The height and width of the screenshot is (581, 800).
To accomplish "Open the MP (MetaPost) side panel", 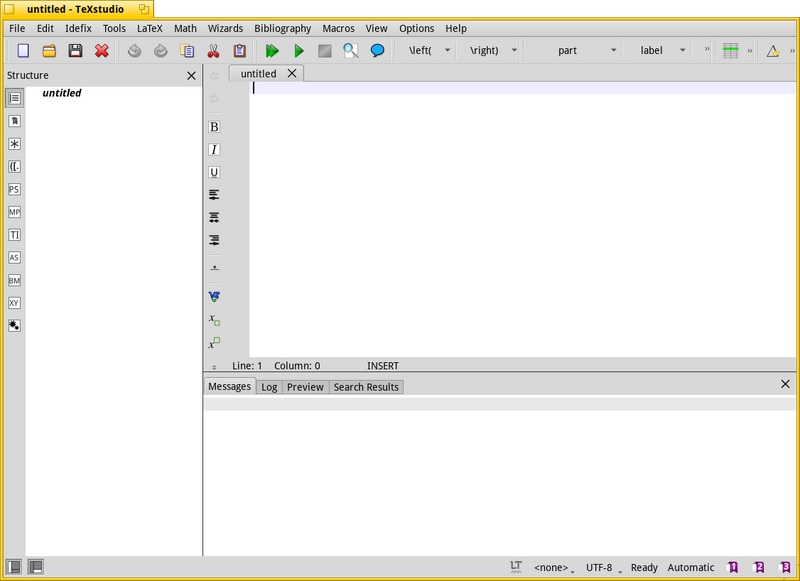I will [14, 212].
